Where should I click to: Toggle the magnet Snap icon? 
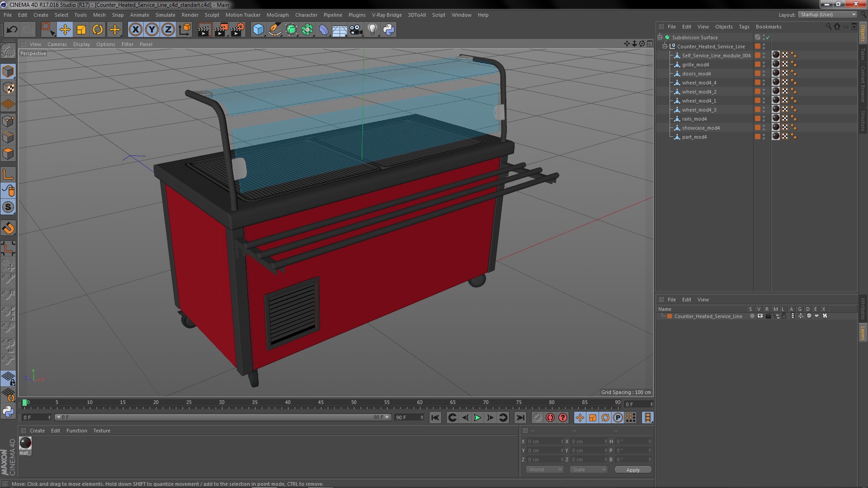8,228
